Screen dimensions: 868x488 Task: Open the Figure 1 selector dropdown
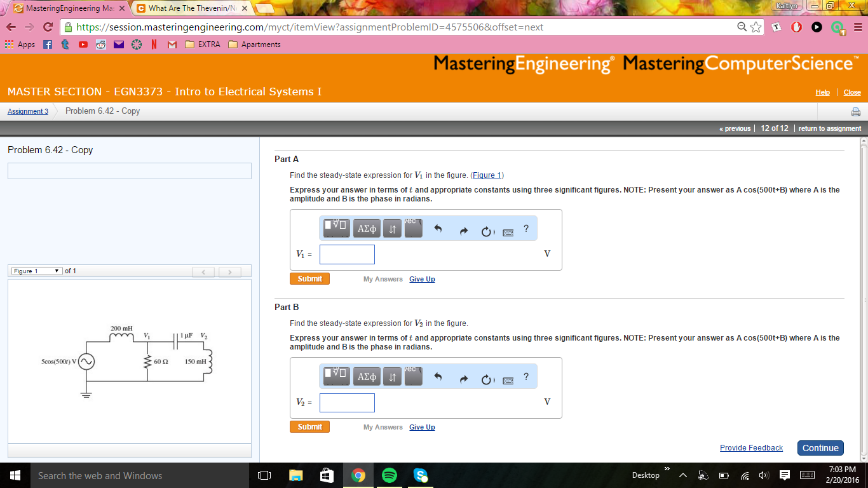pos(36,270)
